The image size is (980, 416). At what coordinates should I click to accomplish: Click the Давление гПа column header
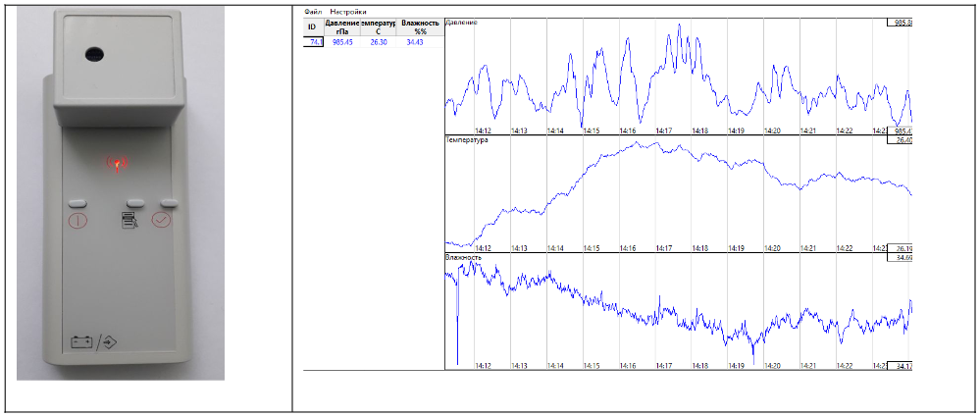tap(342, 26)
